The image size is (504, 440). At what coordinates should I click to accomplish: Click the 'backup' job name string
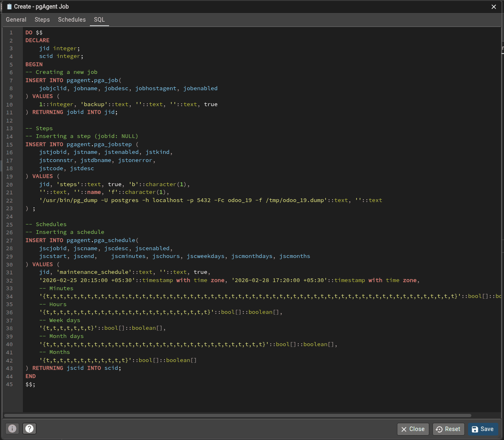click(94, 104)
